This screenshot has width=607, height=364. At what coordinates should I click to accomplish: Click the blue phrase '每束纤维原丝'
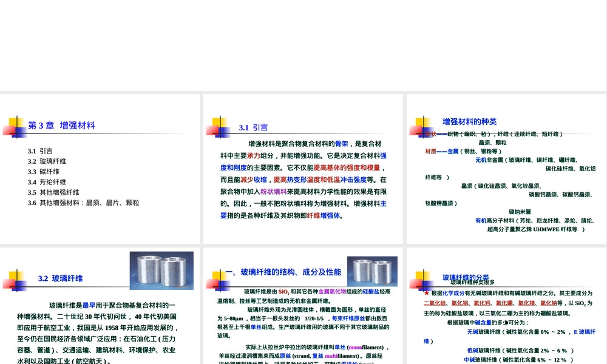[x=348, y=318]
